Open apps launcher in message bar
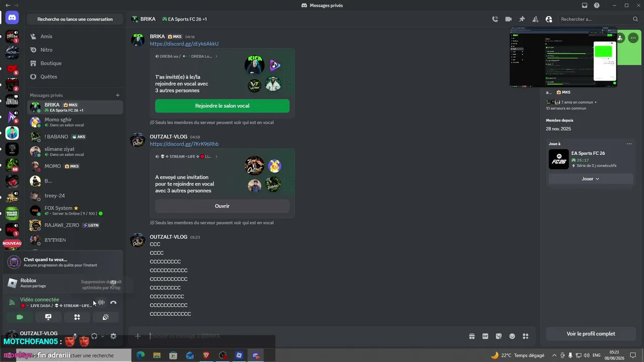The width and height of the screenshot is (644, 362). [x=526, y=336]
